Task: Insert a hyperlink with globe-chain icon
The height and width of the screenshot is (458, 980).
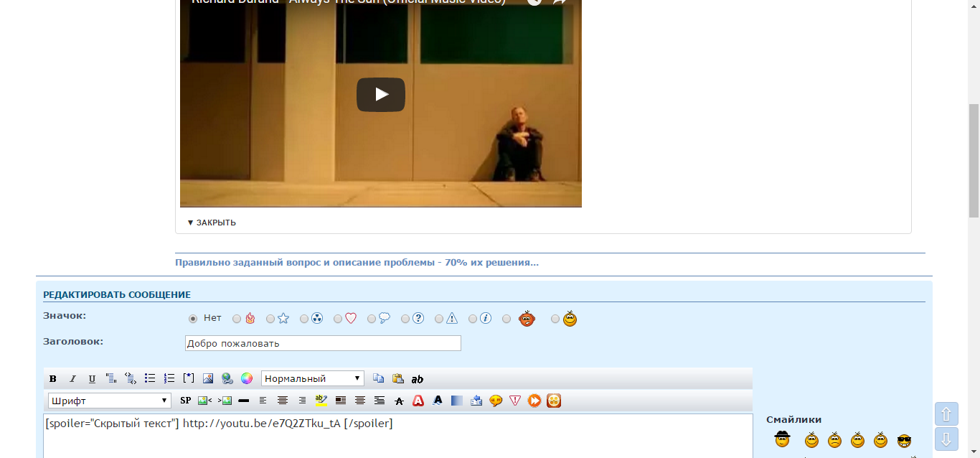Action: pyautogui.click(x=227, y=378)
